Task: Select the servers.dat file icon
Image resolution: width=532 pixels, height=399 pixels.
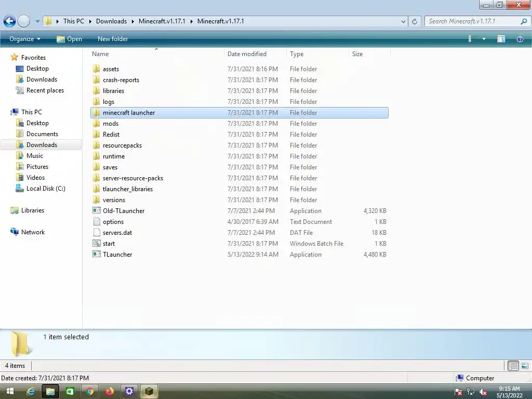Action: 96,232
